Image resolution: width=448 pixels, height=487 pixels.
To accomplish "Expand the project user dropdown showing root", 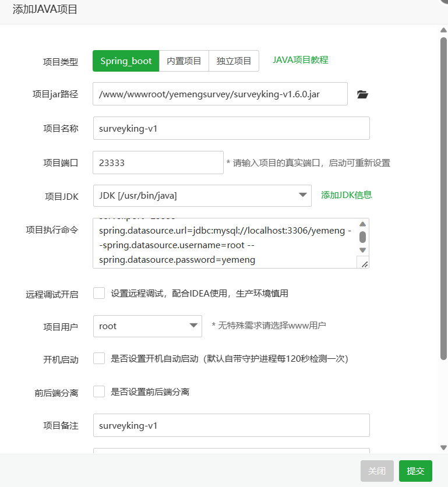I will (x=147, y=326).
